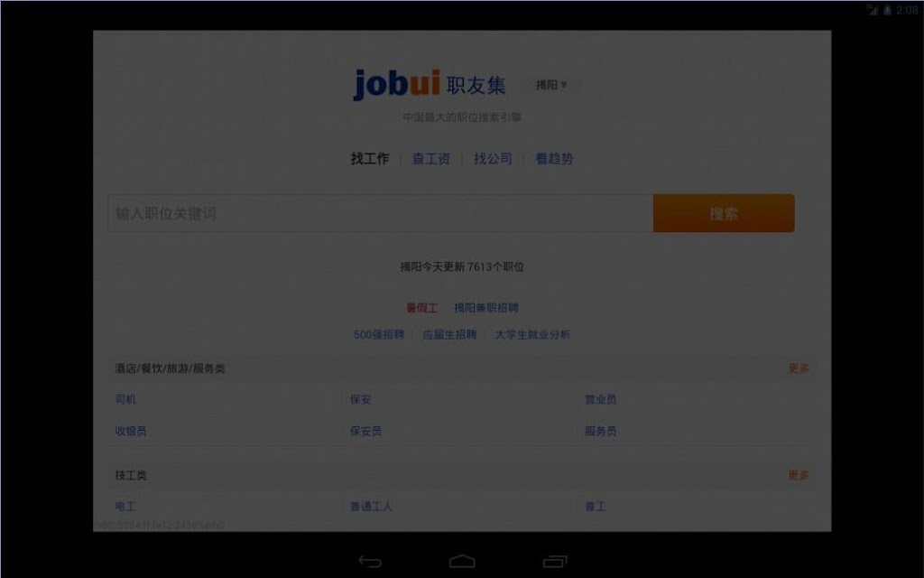This screenshot has height=578, width=924.
Task: Open the 暑假工 link
Action: point(422,308)
